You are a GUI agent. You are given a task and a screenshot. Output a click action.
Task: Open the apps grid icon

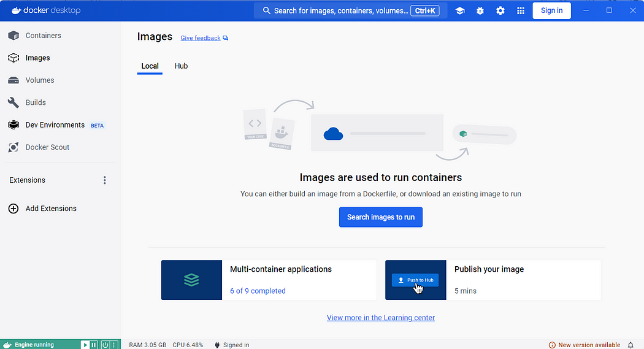520,10
